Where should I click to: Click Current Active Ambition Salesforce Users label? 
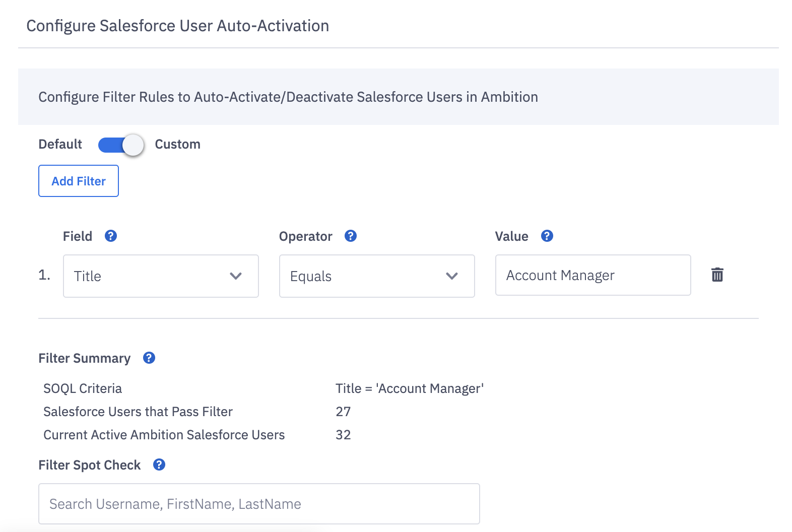[164, 435]
